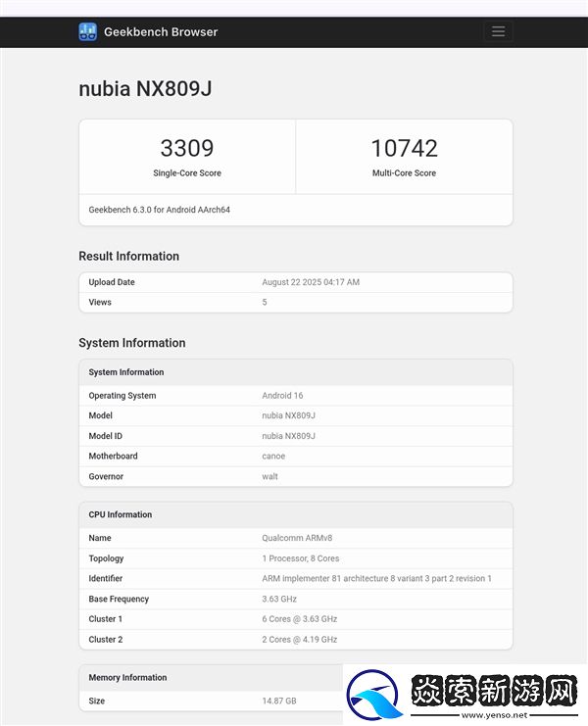The image size is (588, 726).
Task: Click the Geekbench logo icon
Action: point(87,31)
